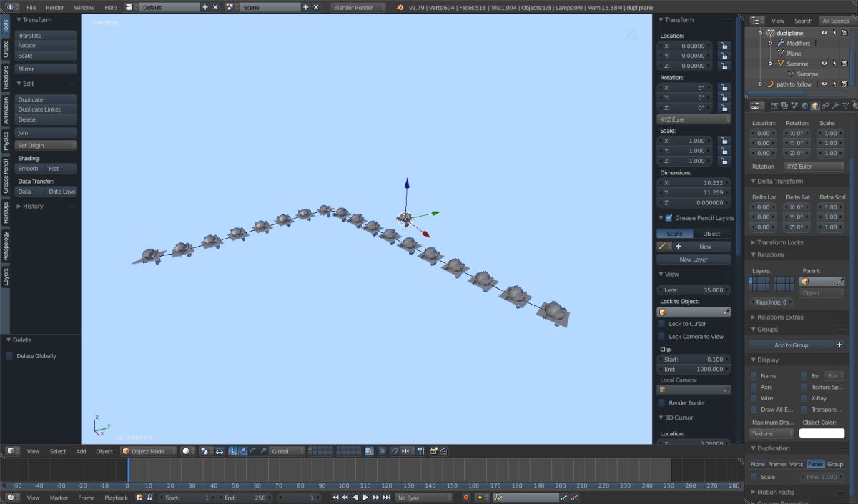
Task: Open the Global orientation dropdown
Action: [287, 451]
